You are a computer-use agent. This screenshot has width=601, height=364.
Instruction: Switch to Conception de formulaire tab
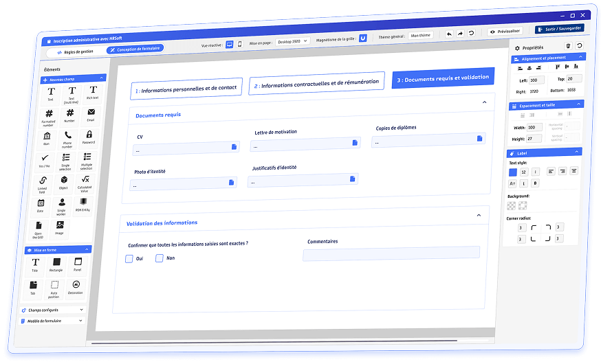point(135,49)
